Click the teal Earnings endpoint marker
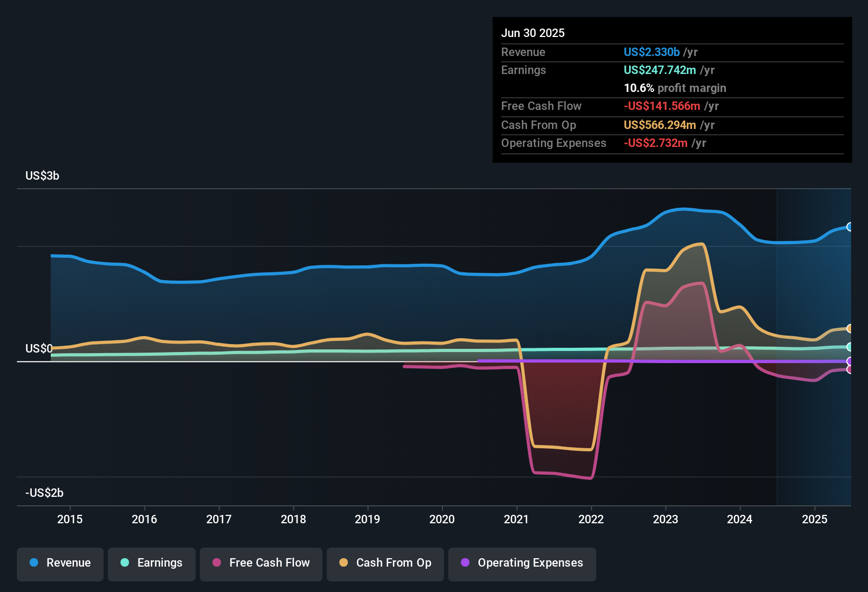868x592 pixels. tap(850, 347)
